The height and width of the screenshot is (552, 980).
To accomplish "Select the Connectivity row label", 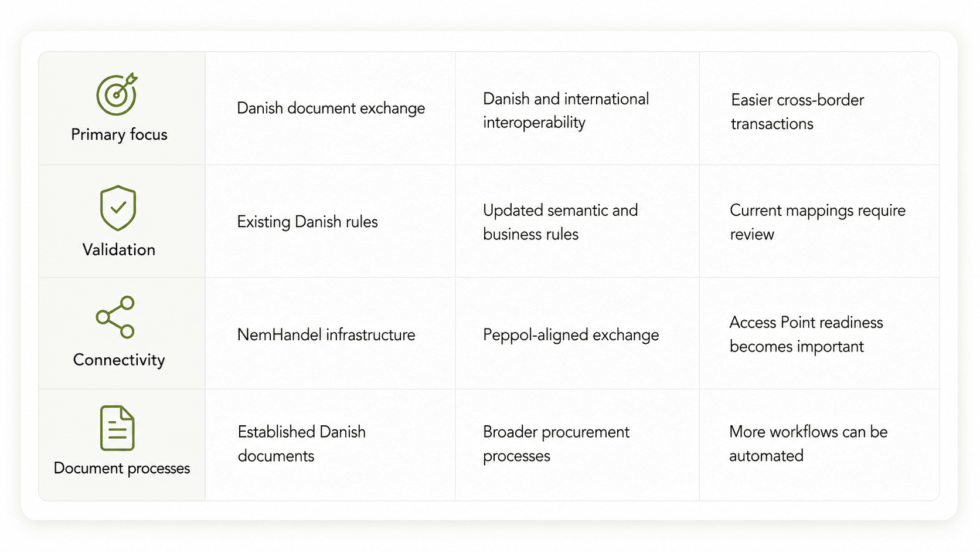I will 119,360.
